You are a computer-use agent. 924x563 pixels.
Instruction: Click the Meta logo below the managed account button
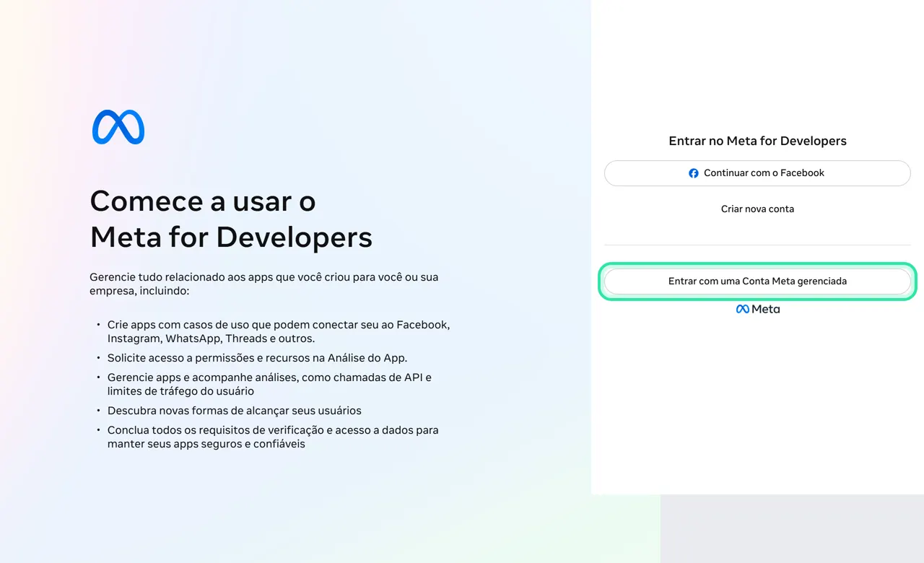(757, 309)
